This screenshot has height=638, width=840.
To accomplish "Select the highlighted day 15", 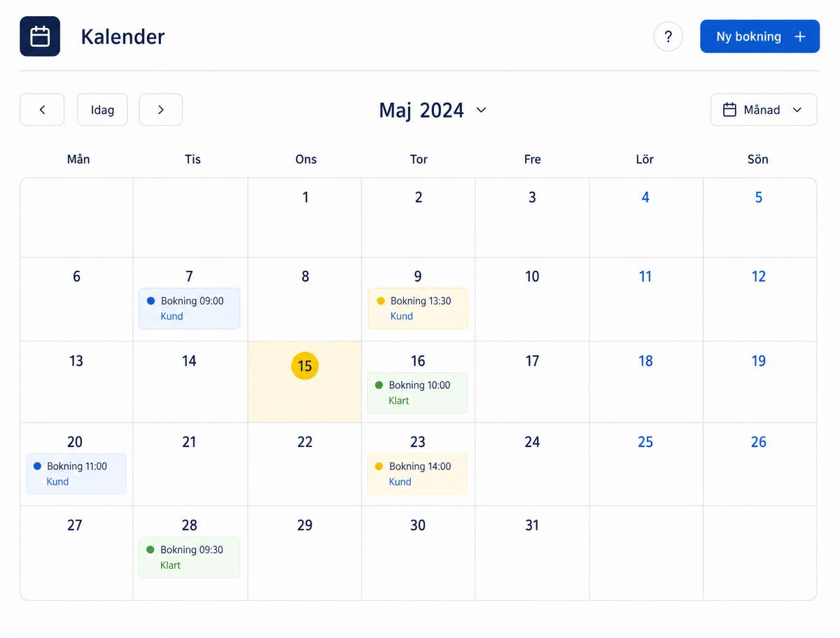I will [304, 366].
